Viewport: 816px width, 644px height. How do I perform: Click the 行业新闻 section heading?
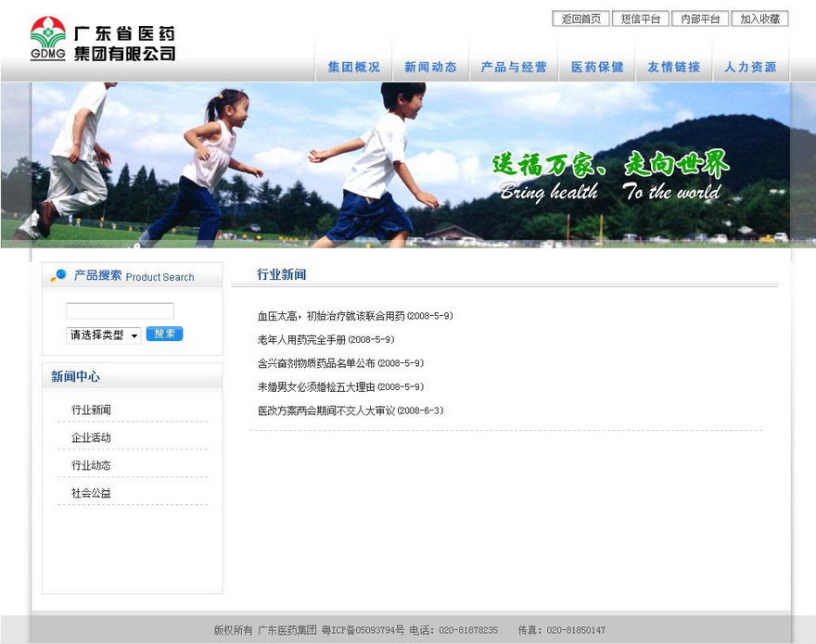coord(282,274)
